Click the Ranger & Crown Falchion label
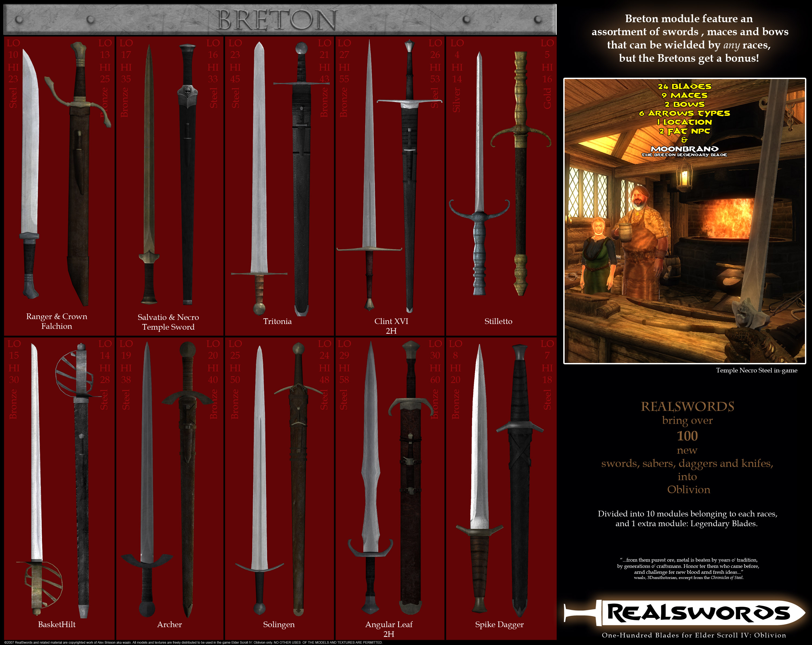This screenshot has height=645, width=812. coord(57,321)
